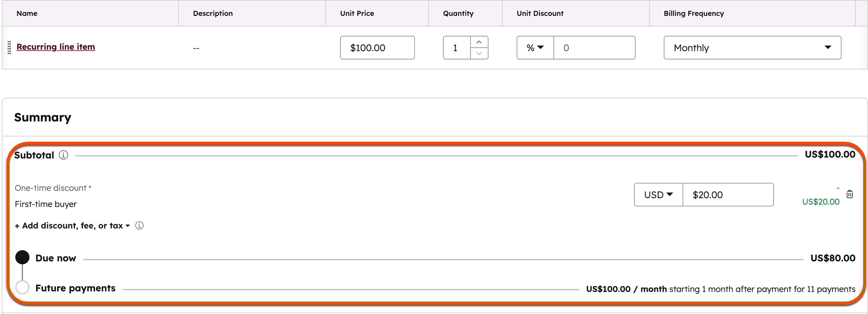Open the Recurring line item link
Image resolution: width=868 pixels, height=314 pixels.
[x=56, y=47]
